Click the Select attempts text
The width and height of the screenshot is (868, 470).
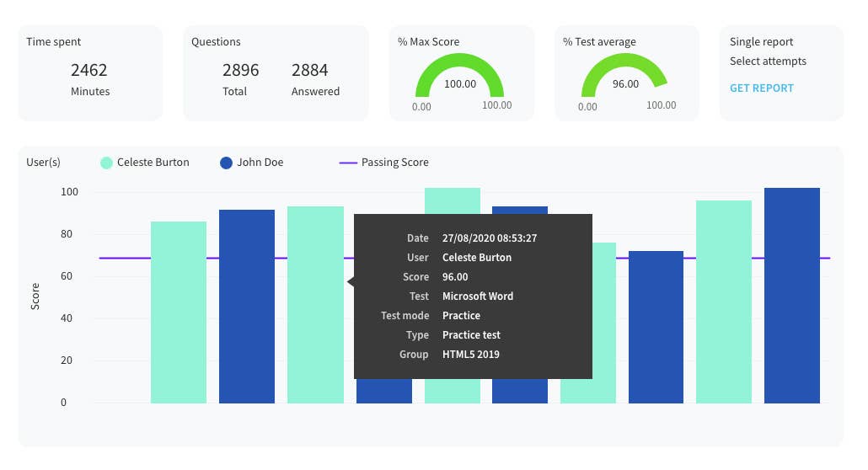[x=768, y=61]
